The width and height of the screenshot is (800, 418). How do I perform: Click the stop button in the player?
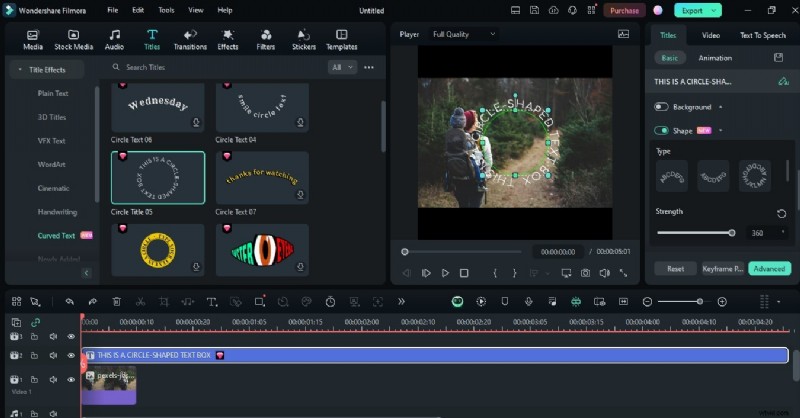(464, 273)
